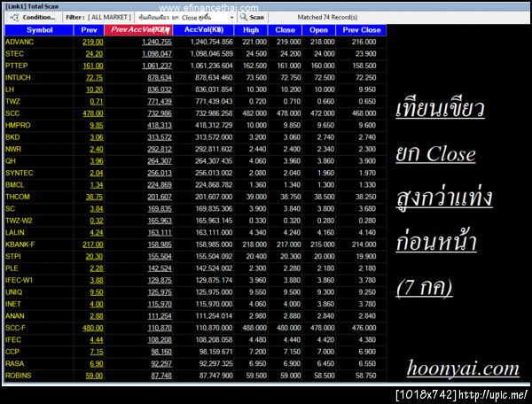
Task: Click Matched 74 Record(s) status text
Action: [327, 18]
